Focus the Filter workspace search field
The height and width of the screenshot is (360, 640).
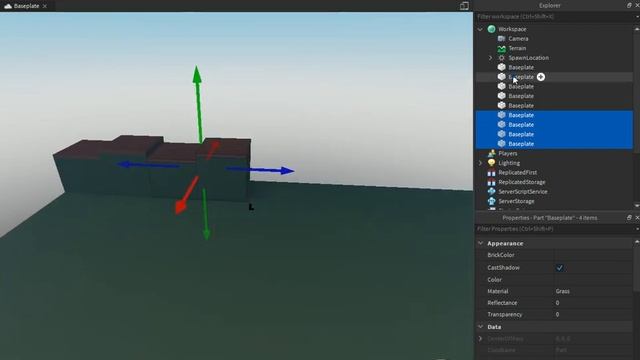click(x=555, y=17)
